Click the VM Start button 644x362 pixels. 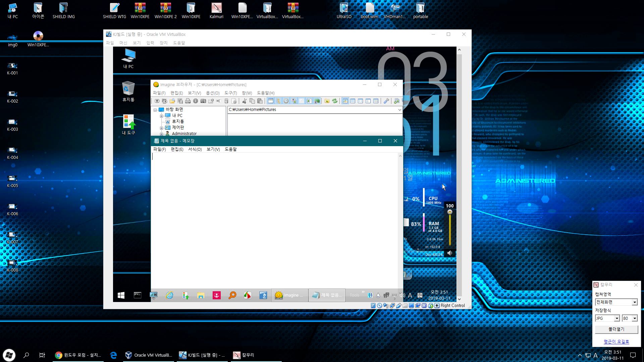[x=121, y=295]
